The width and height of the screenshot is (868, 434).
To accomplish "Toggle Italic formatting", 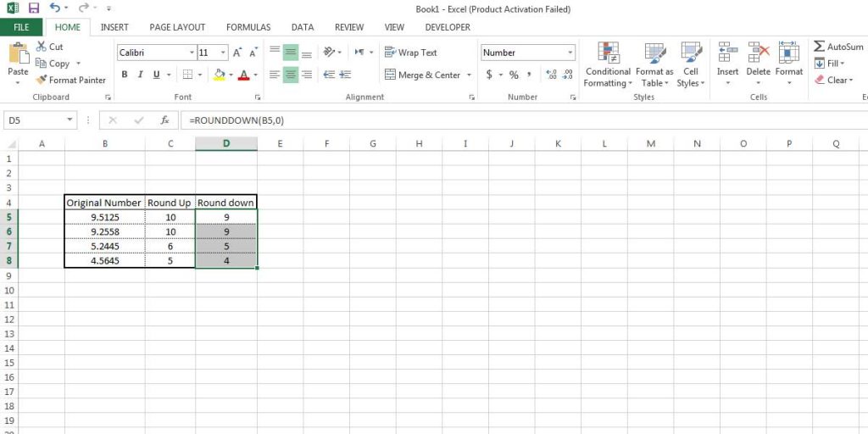I will (140, 75).
